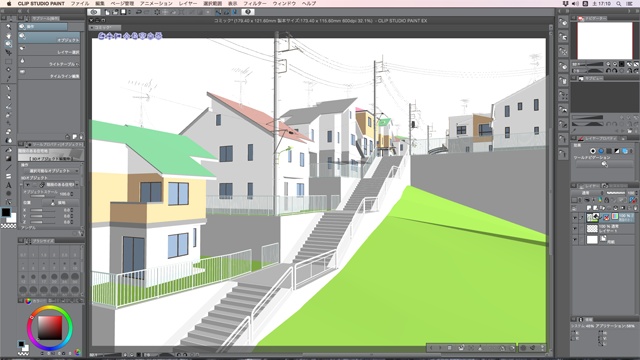Image resolution: width=640 pixels, height=360 pixels.
Task: Click the macOS volume icon
Action: click(576, 3)
